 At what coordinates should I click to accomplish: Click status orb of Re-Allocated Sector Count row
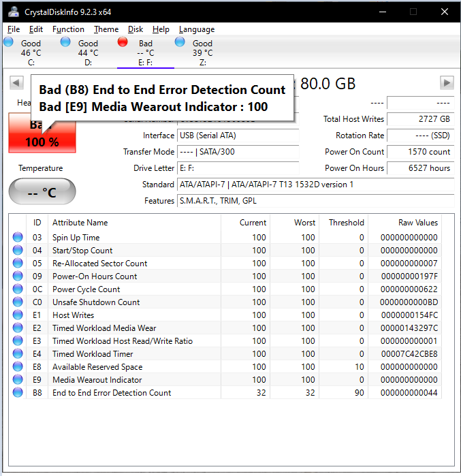[18, 264]
